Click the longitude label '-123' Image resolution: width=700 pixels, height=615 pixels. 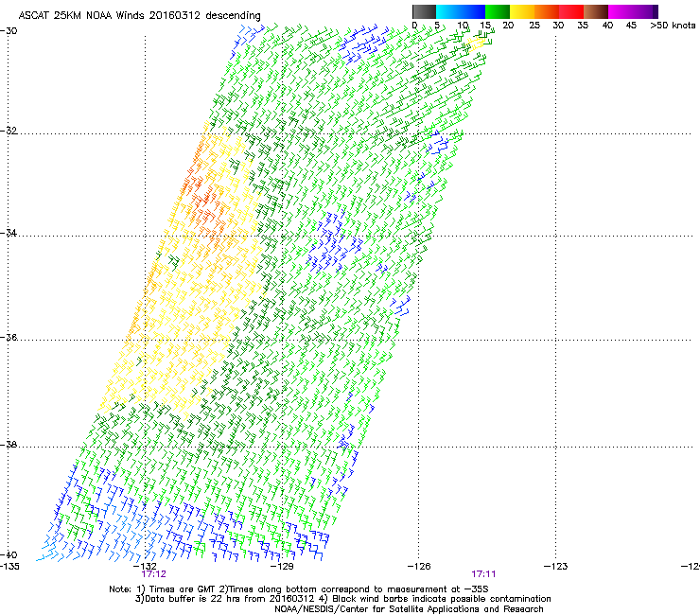tap(556, 567)
